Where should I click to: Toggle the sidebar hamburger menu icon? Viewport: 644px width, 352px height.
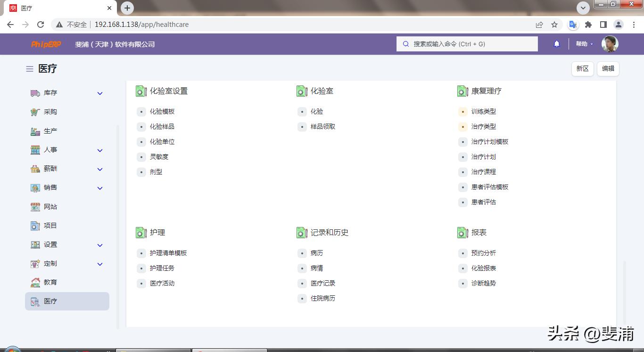coord(29,69)
